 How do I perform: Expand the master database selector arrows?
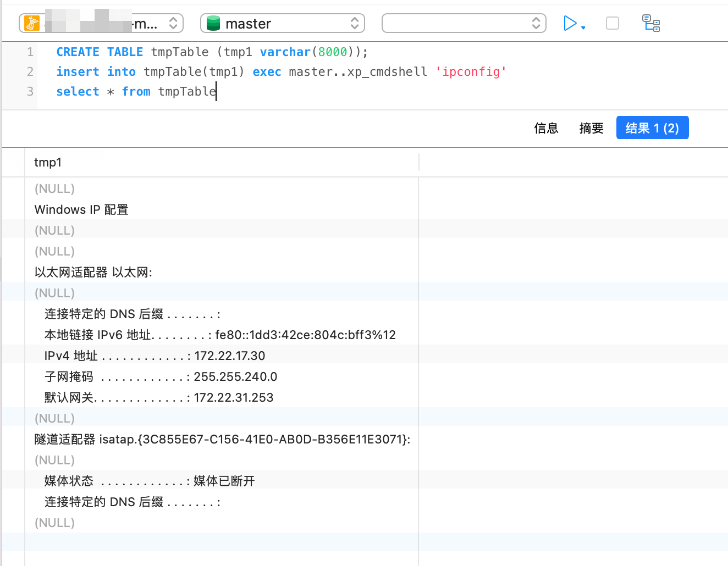[x=355, y=23]
